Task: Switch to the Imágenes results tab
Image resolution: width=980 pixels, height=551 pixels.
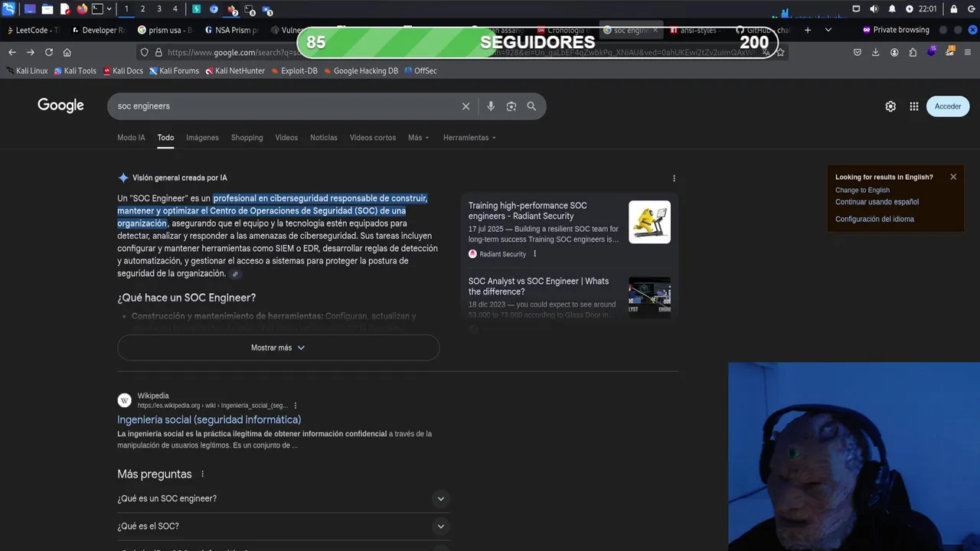Action: (x=202, y=138)
